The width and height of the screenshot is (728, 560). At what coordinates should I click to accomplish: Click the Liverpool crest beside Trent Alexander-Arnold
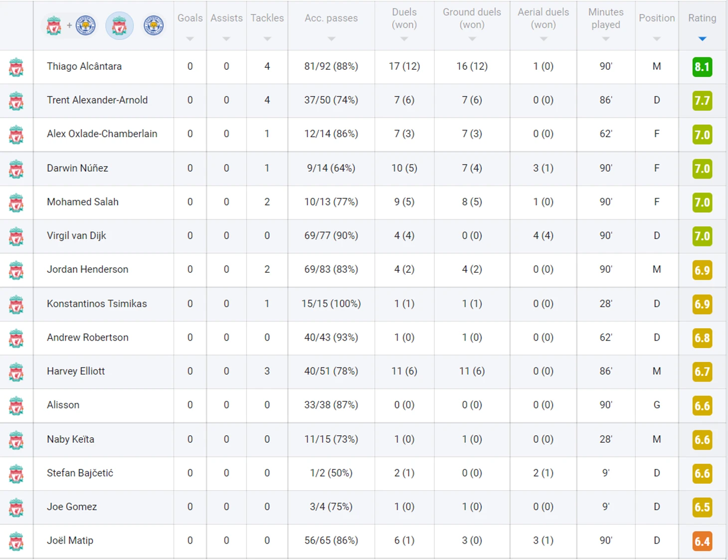click(x=16, y=101)
